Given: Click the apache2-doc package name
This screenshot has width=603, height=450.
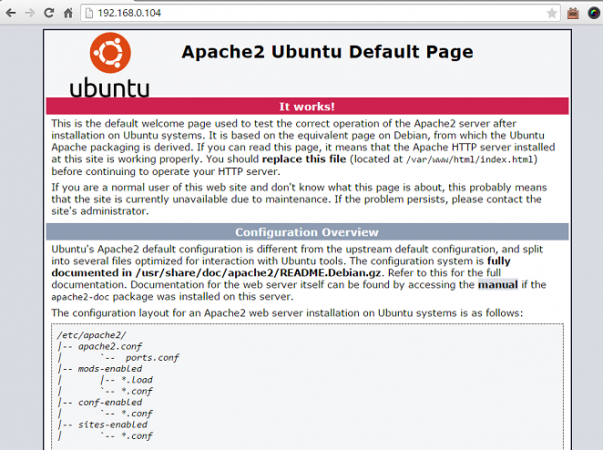Looking at the screenshot, I should click(80, 297).
